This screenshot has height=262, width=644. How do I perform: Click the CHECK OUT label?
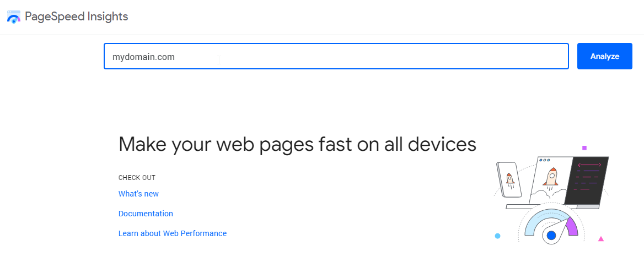point(137,178)
